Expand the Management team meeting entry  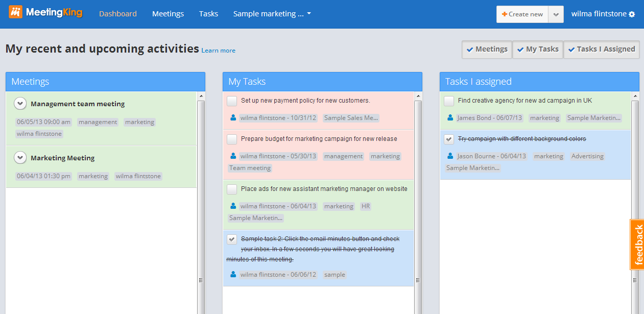[20, 103]
